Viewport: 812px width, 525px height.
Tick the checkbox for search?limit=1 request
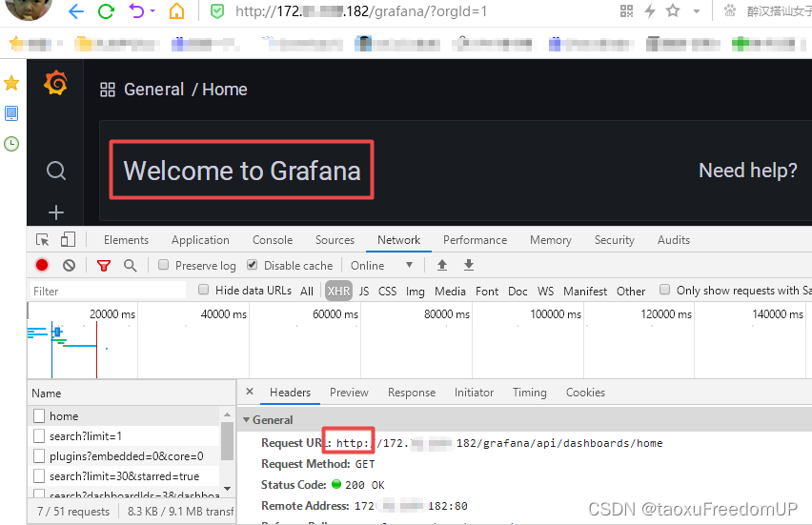tap(39, 436)
